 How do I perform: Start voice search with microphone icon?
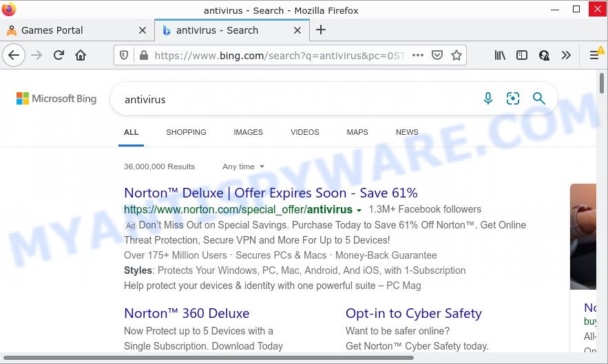point(488,98)
